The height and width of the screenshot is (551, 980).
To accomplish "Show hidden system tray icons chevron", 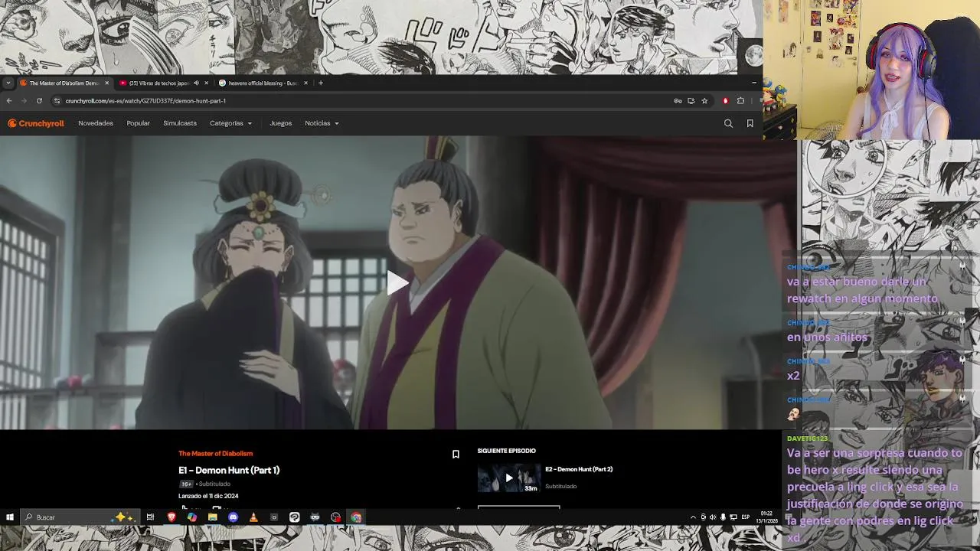I will [x=693, y=517].
